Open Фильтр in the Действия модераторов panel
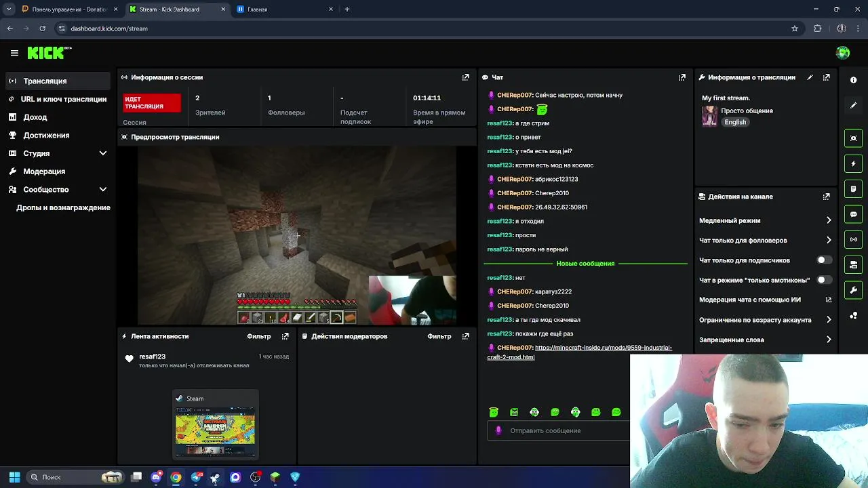868x488 pixels. [439, 336]
